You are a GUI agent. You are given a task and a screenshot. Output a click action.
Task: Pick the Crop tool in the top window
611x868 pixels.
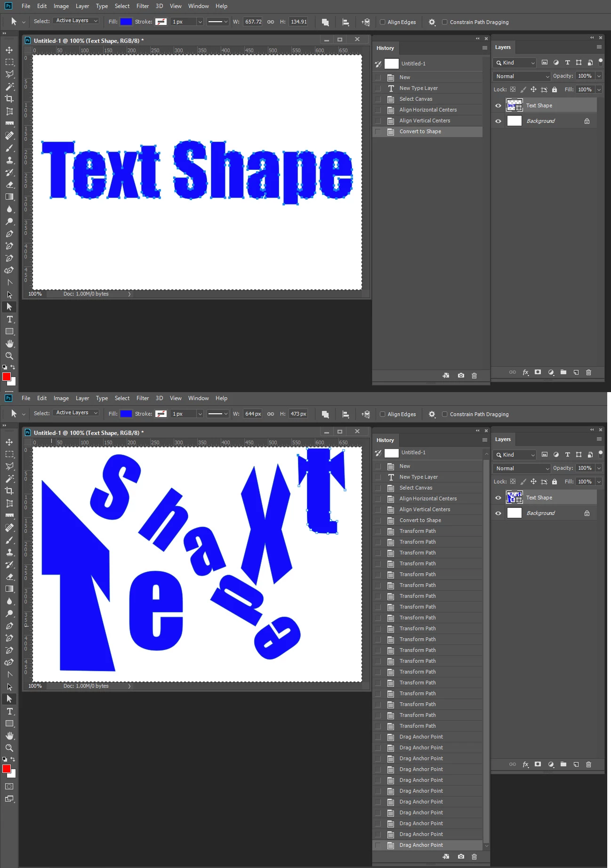click(x=9, y=99)
